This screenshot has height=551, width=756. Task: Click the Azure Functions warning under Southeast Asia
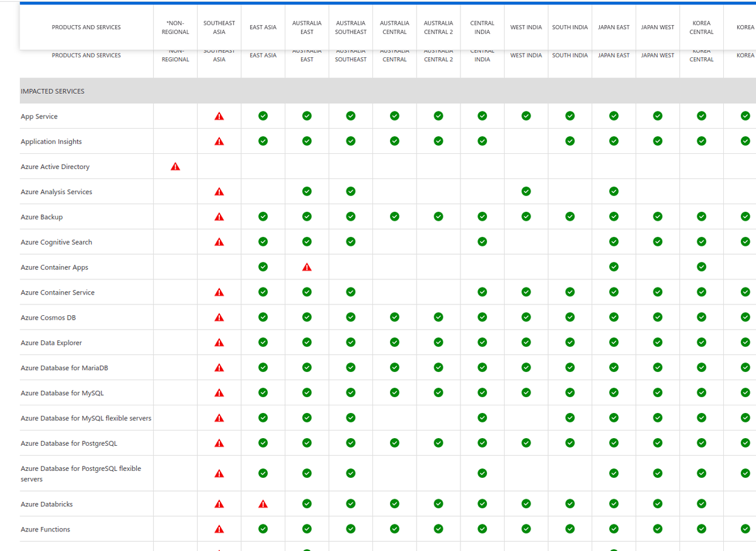(x=219, y=530)
